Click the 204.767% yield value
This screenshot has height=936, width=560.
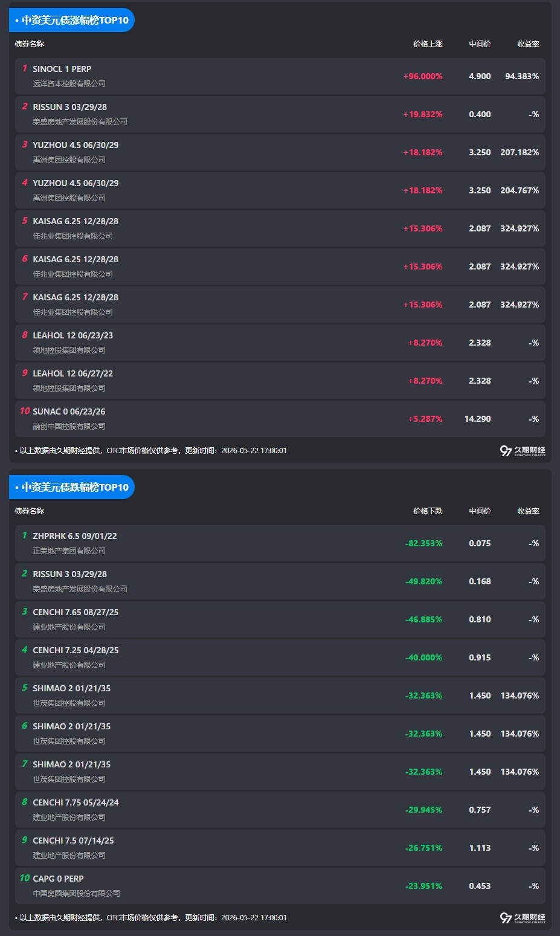tap(520, 191)
